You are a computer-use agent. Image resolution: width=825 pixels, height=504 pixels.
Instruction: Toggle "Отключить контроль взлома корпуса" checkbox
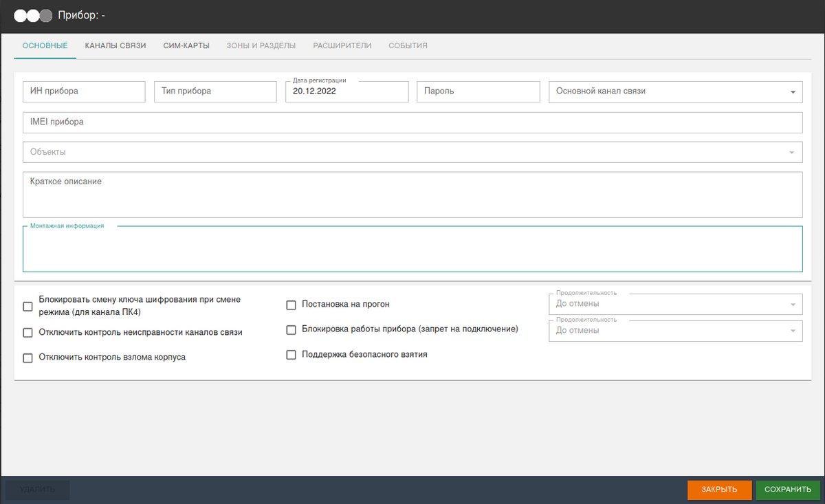[x=28, y=358]
